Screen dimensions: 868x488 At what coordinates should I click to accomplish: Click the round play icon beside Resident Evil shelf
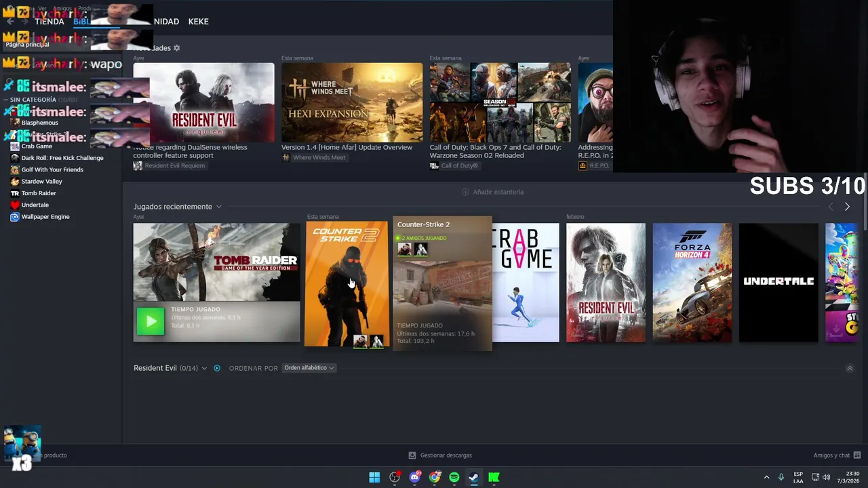tap(217, 368)
